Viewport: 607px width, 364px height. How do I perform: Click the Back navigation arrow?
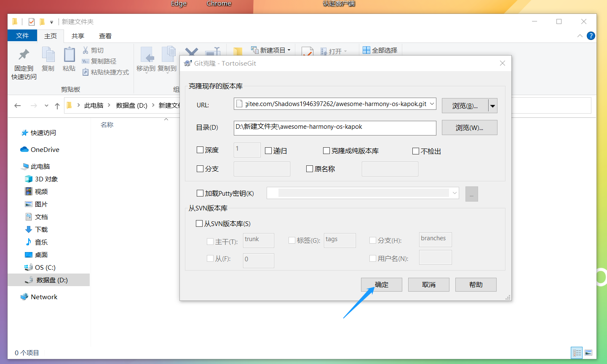[18, 106]
